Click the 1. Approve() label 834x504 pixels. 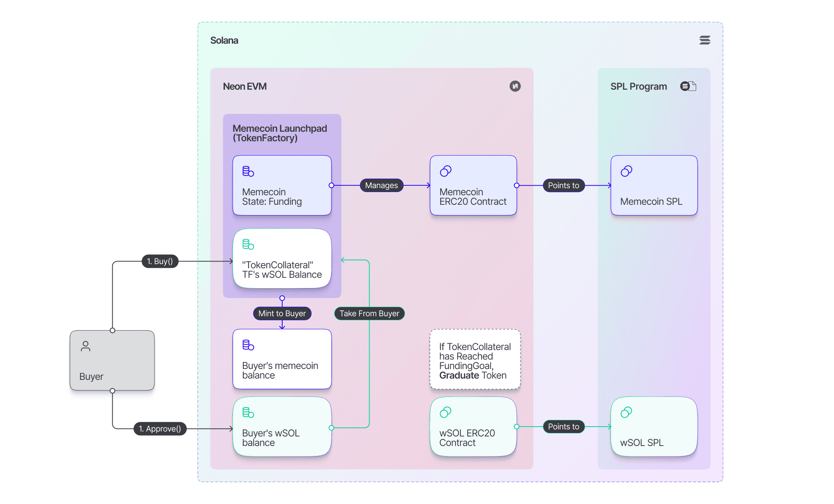[160, 429]
